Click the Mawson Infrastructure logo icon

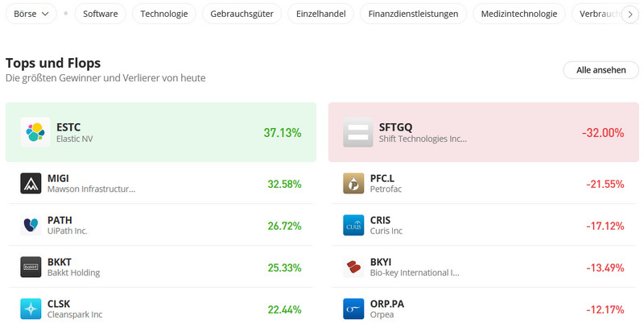(x=31, y=184)
